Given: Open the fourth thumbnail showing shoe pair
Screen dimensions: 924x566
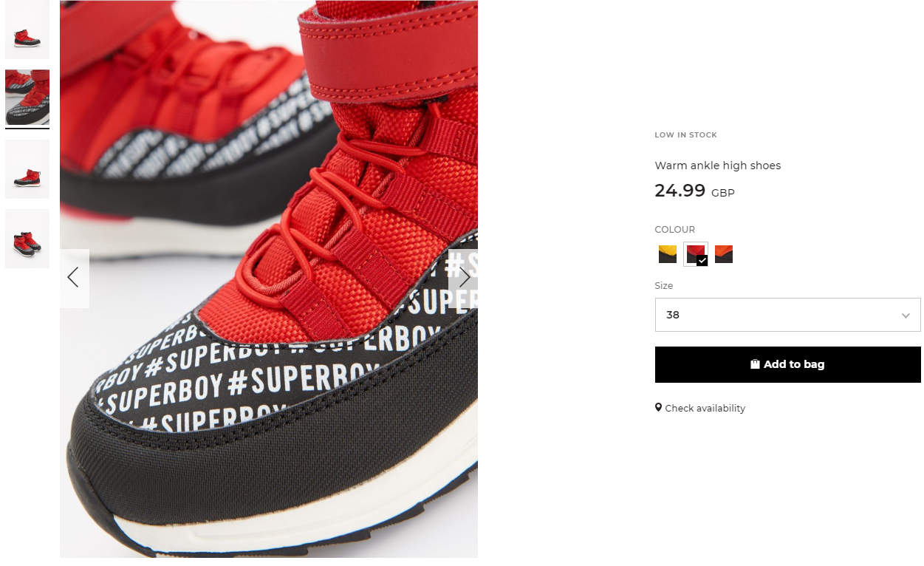Looking at the screenshot, I should [x=27, y=239].
